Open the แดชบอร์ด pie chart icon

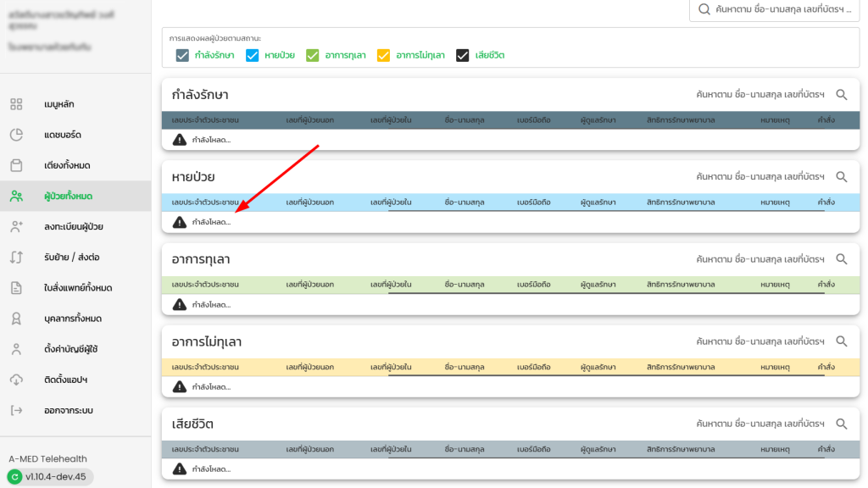tap(16, 135)
